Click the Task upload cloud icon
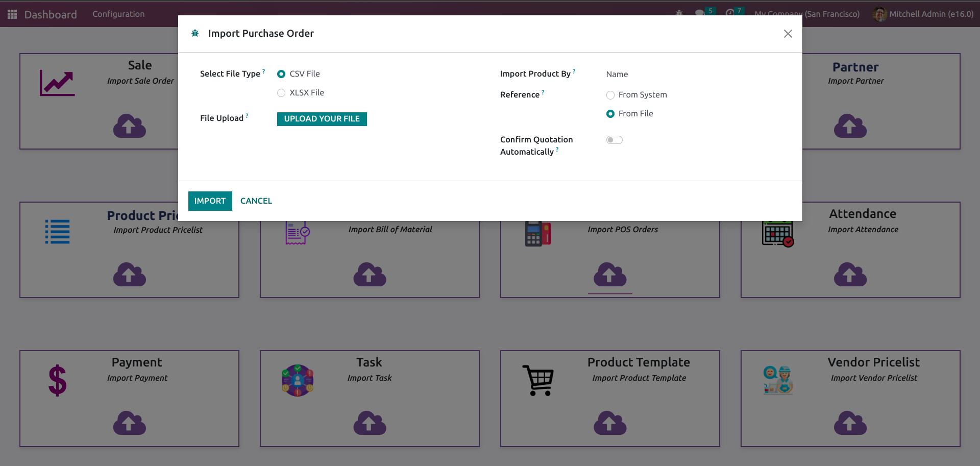The width and height of the screenshot is (980, 466). (370, 423)
